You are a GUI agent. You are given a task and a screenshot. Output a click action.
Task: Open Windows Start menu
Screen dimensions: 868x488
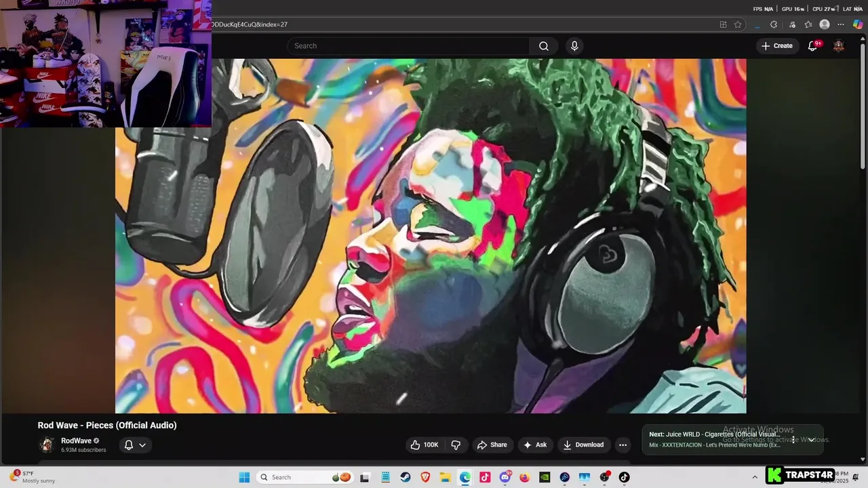(x=244, y=477)
